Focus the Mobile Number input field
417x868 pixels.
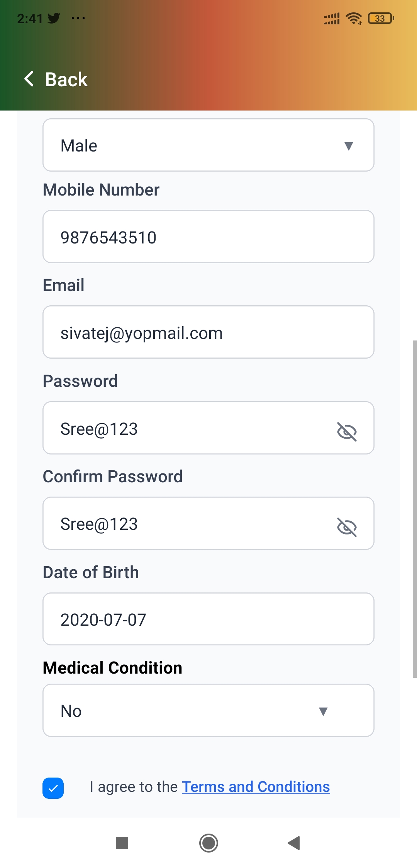click(208, 237)
